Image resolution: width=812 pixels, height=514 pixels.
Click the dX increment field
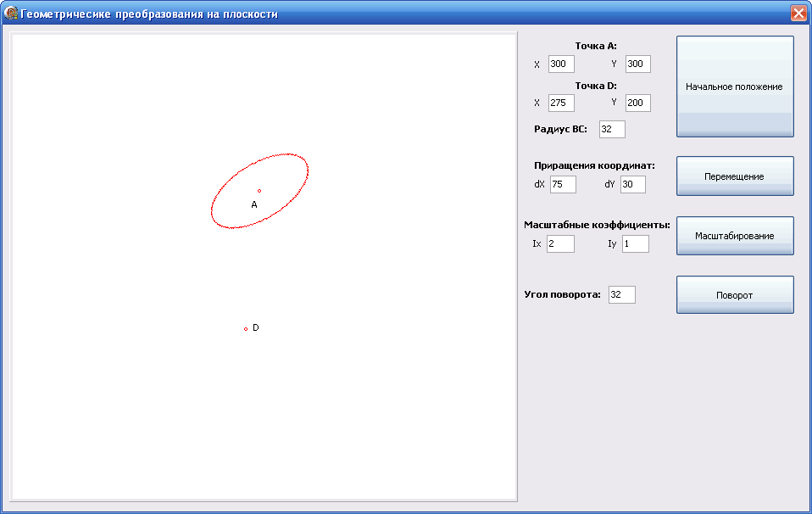pyautogui.click(x=563, y=184)
